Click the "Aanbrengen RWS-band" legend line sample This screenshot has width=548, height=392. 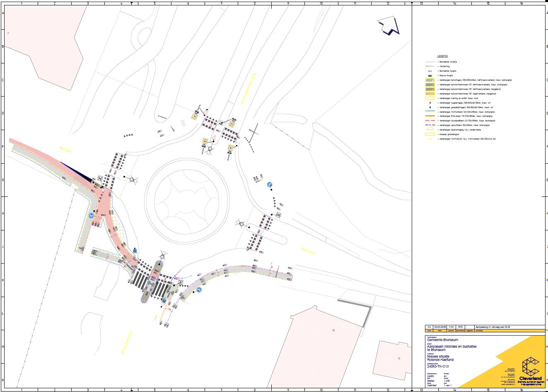[430, 116]
